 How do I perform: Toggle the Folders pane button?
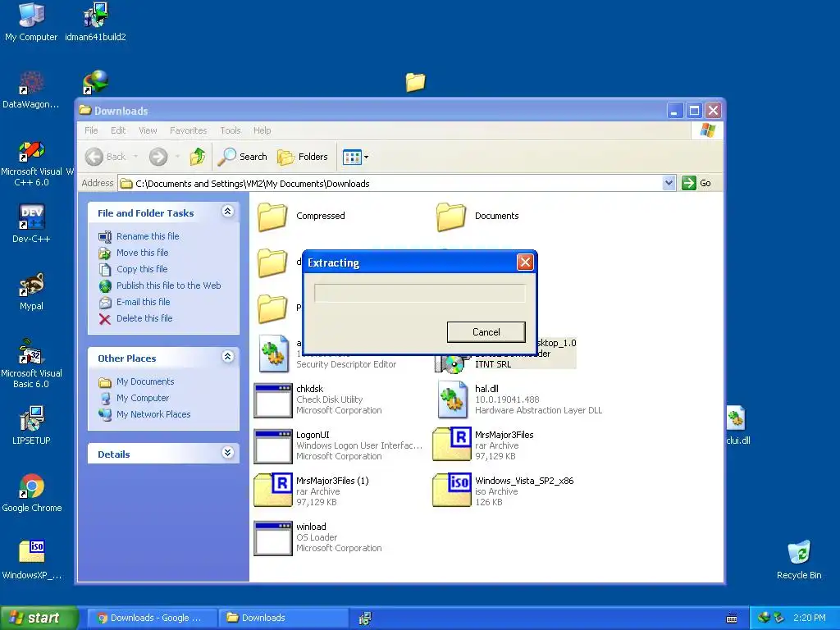pyautogui.click(x=303, y=157)
